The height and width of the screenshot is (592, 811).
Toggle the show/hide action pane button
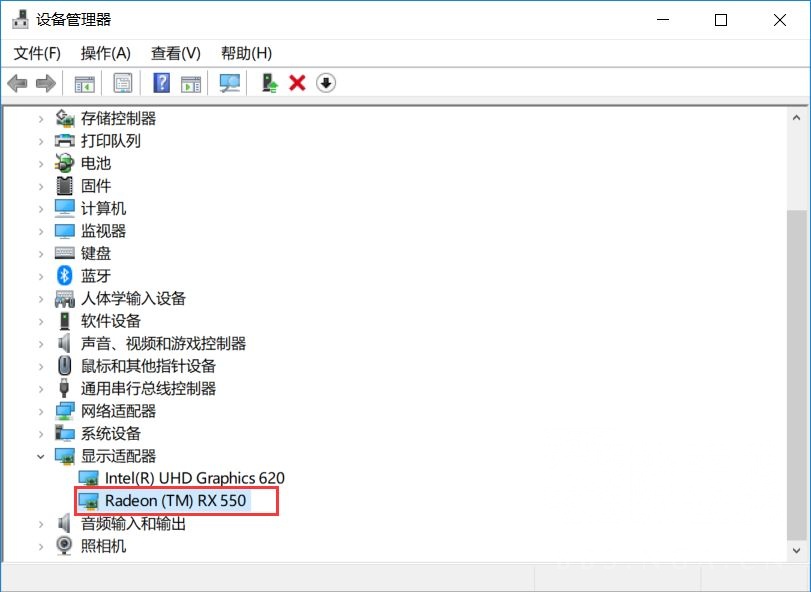pos(191,83)
